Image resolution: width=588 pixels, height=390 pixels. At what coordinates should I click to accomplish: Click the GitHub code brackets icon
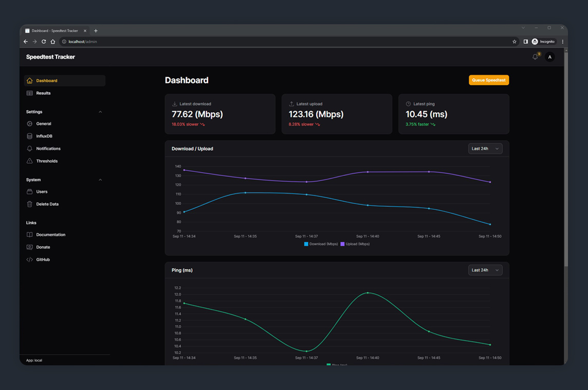click(x=30, y=259)
